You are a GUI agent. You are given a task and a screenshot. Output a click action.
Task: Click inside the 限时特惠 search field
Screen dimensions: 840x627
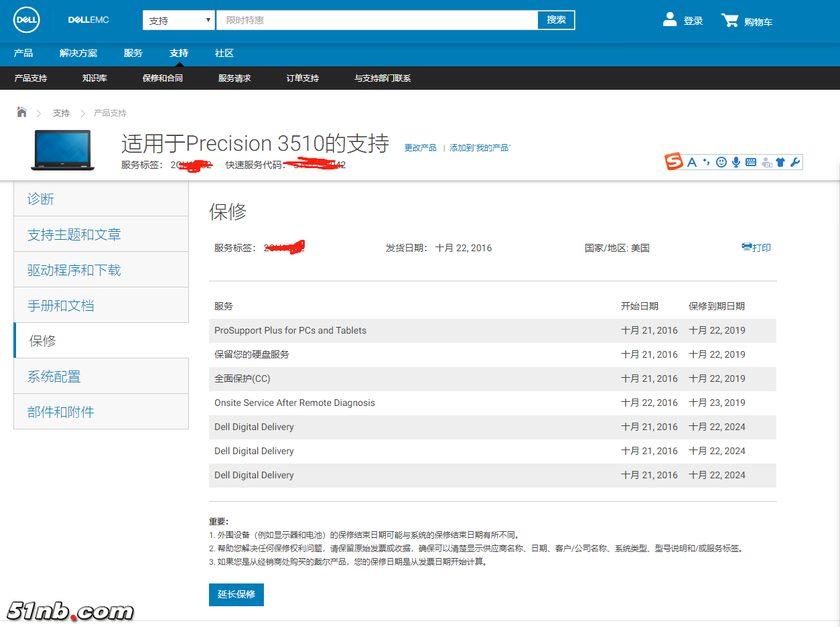[375, 19]
